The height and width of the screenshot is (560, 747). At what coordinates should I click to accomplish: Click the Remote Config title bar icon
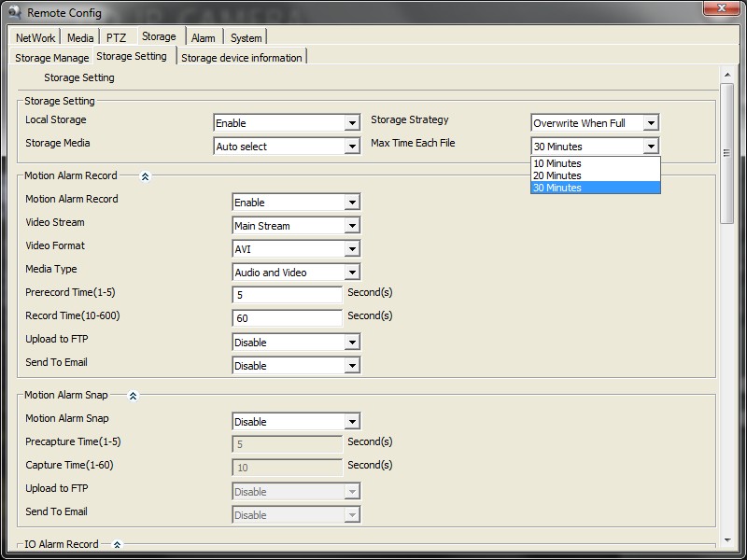(15, 12)
